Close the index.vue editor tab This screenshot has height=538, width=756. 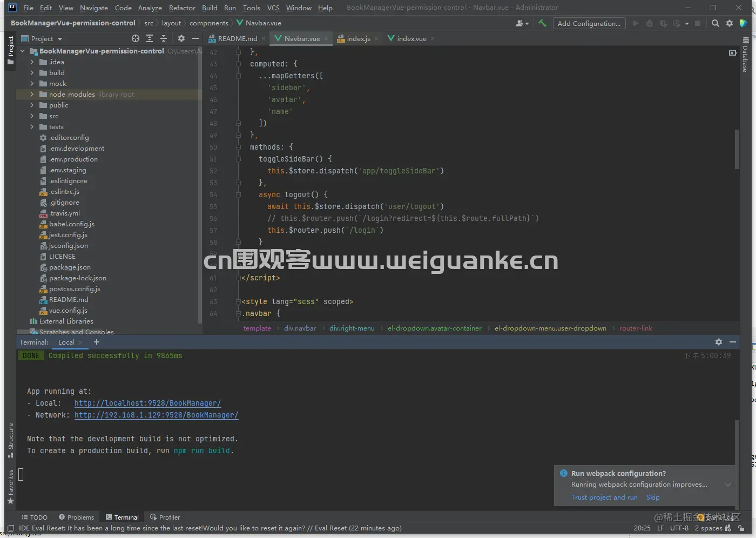tap(433, 39)
